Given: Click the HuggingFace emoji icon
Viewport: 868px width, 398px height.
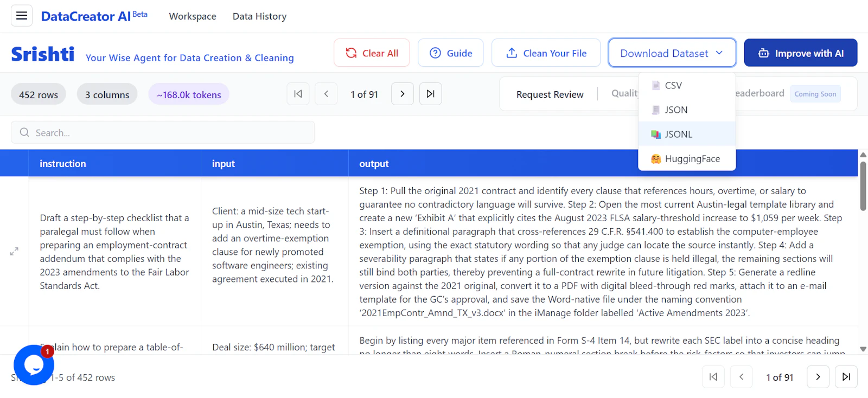Looking at the screenshot, I should pos(656,159).
